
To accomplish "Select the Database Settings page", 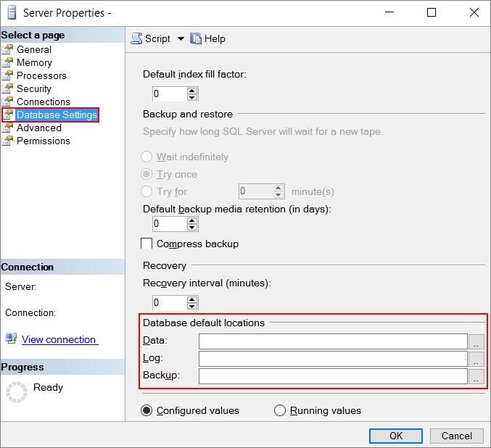I will click(x=57, y=115).
